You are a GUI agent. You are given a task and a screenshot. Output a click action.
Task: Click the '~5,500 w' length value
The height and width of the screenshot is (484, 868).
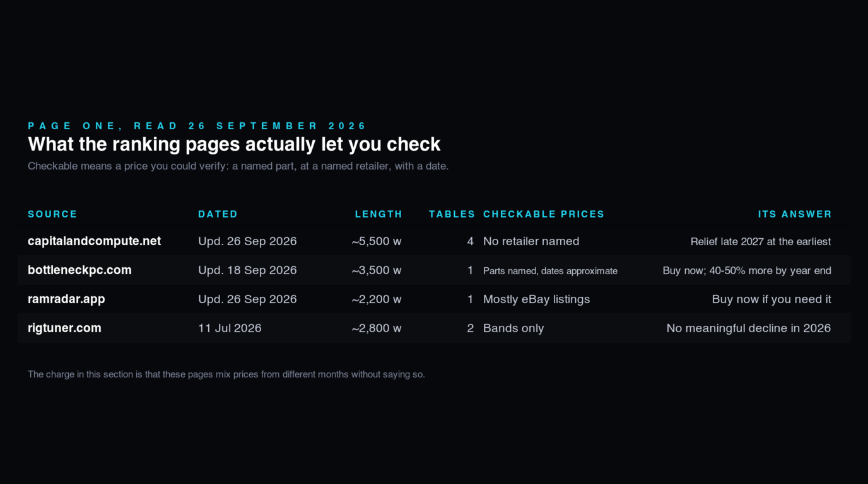(377, 241)
